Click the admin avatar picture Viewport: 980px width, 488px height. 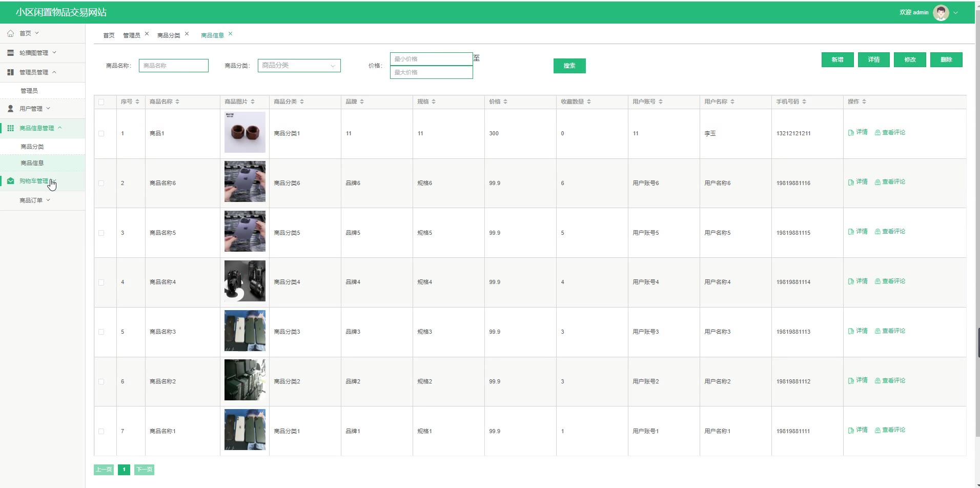tap(941, 12)
